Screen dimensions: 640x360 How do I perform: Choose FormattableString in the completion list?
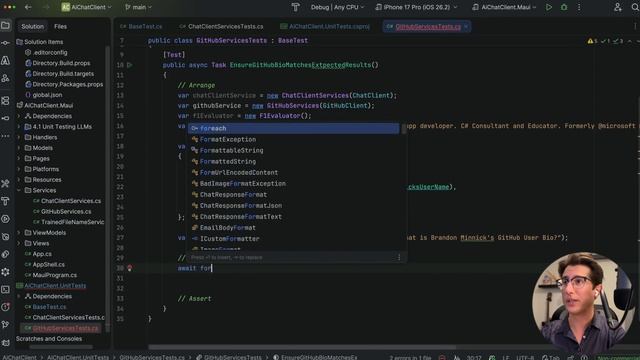tap(293, 151)
